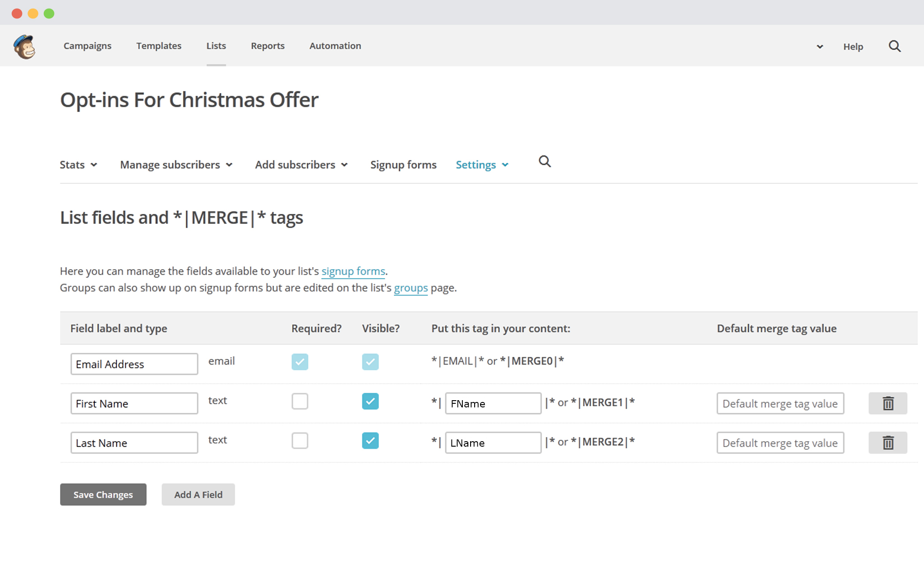Uncheck Visible checkbox for Last Name
Viewport: 924px width, 568px height.
pos(370,440)
